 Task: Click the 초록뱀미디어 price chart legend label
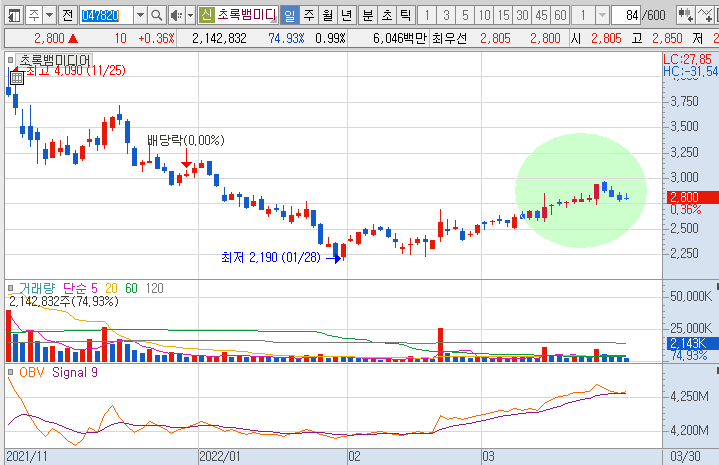55,60
